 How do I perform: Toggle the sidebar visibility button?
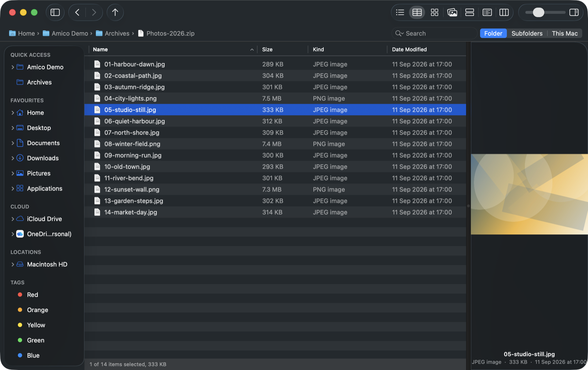click(55, 13)
